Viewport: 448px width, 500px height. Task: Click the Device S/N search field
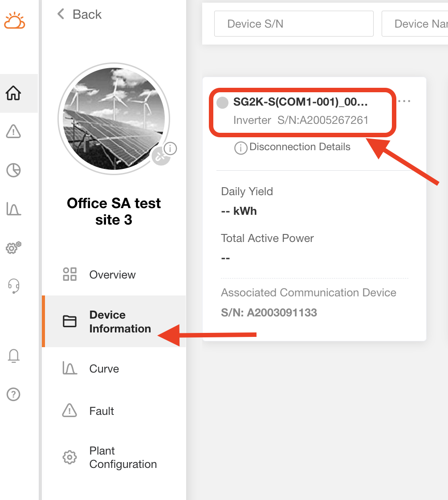(293, 24)
